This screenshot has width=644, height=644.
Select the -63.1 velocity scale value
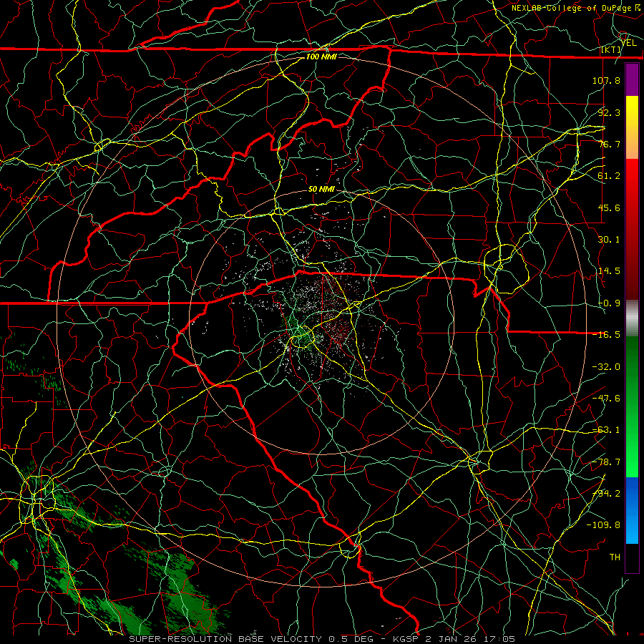click(606, 430)
